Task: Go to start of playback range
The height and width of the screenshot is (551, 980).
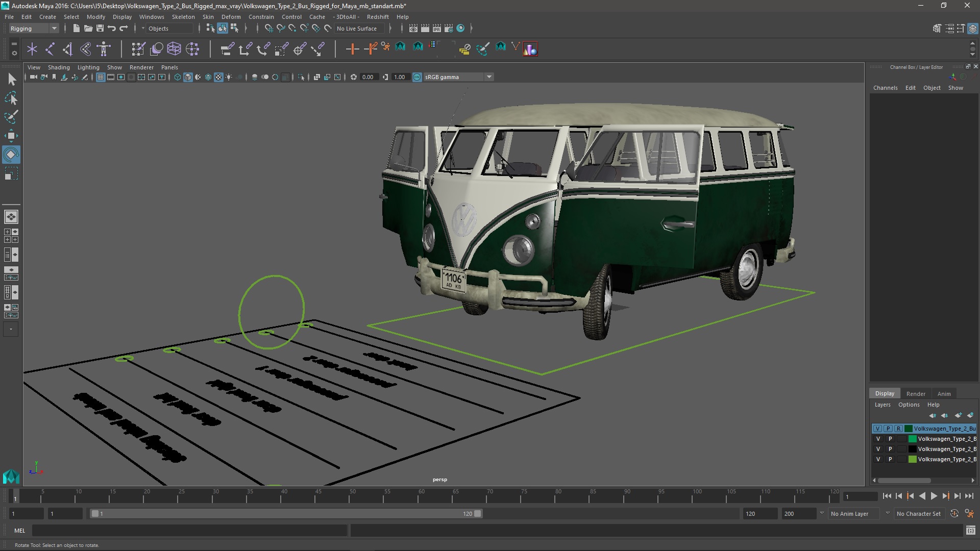Action: click(887, 496)
